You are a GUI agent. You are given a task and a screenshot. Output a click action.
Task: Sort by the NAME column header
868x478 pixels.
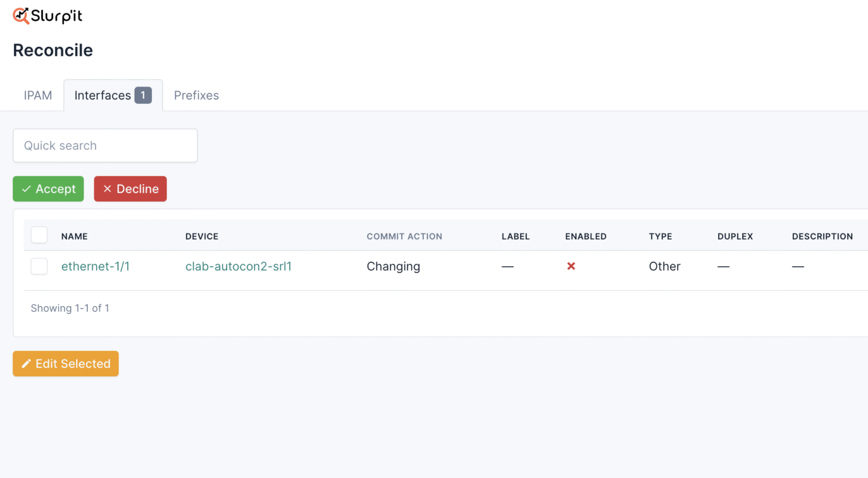click(74, 236)
